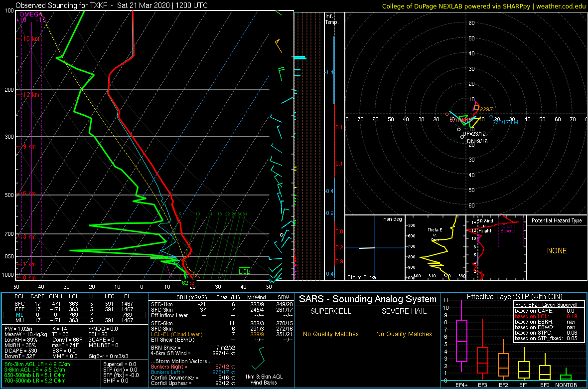Image resolution: width=588 pixels, height=389 pixels.
Task: Click the NONTOR box plot label
Action: (566, 385)
